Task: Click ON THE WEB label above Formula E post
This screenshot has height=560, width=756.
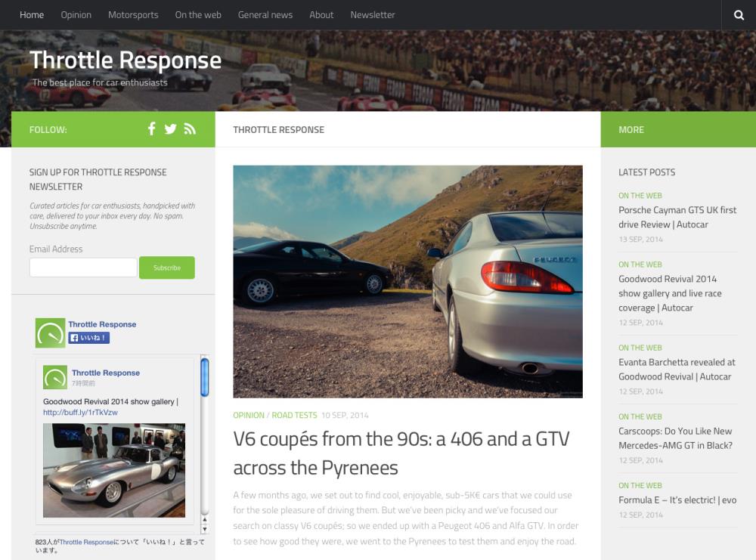Action: point(640,485)
